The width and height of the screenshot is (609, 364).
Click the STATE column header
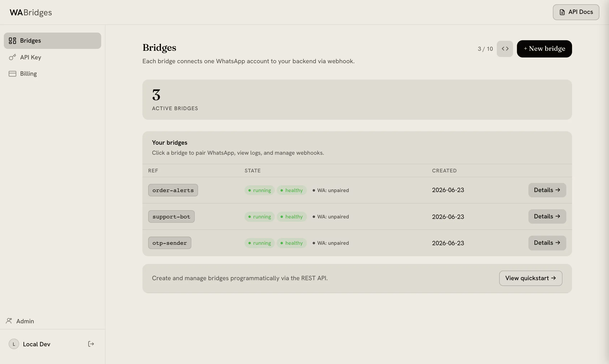pos(252,171)
